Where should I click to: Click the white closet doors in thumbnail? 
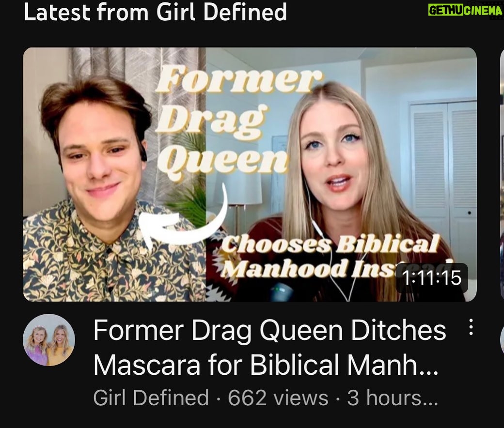coord(443,180)
